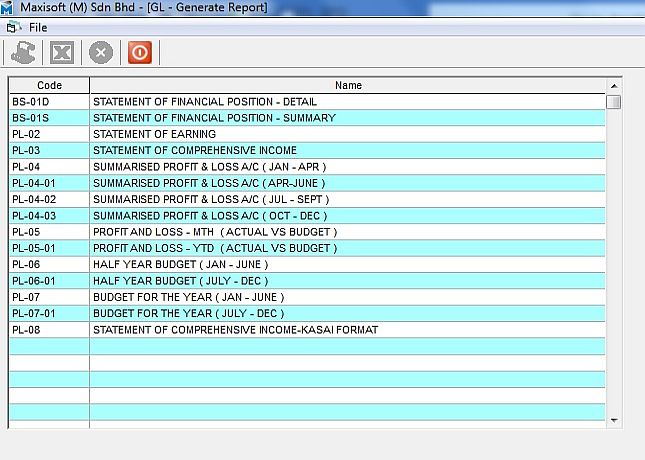Open the File menu
The height and width of the screenshot is (460, 645).
click(38, 27)
